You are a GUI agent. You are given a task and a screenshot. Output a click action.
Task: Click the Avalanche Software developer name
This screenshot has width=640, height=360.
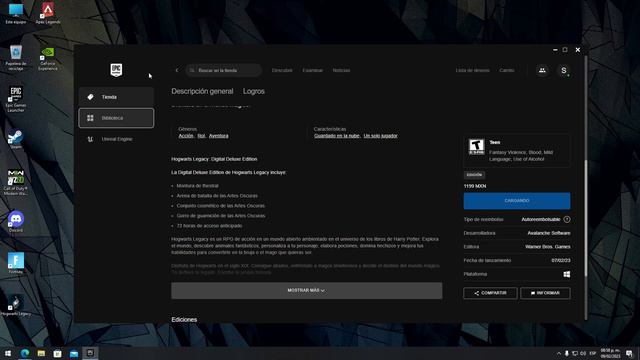coord(549,233)
